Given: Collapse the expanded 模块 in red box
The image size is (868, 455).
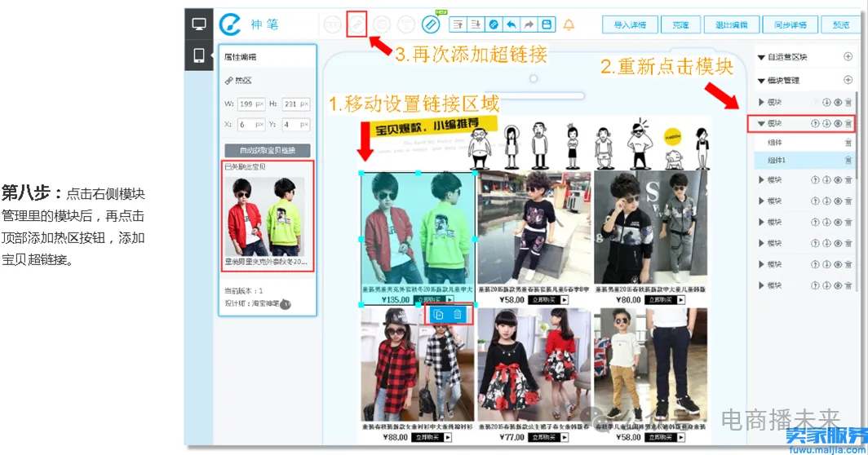Looking at the screenshot, I should pos(761,123).
